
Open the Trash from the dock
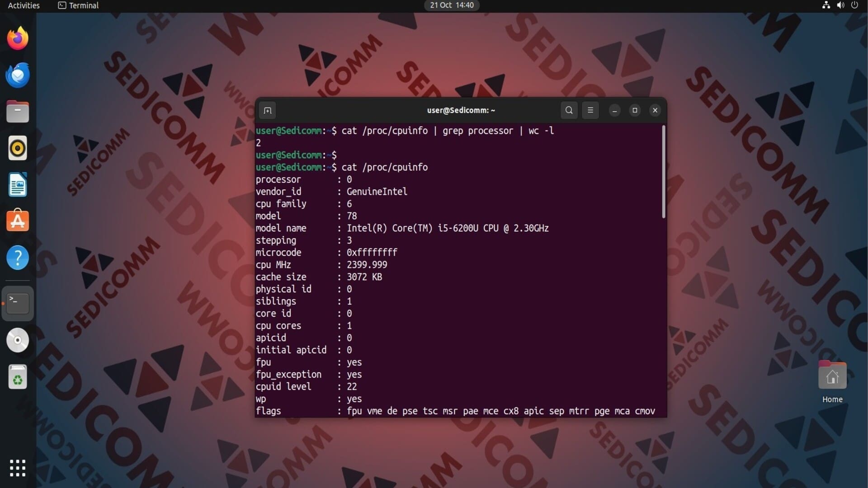[x=18, y=377]
